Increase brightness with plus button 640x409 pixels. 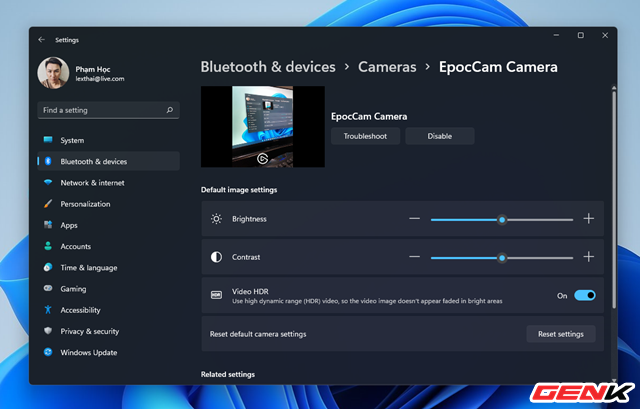589,219
